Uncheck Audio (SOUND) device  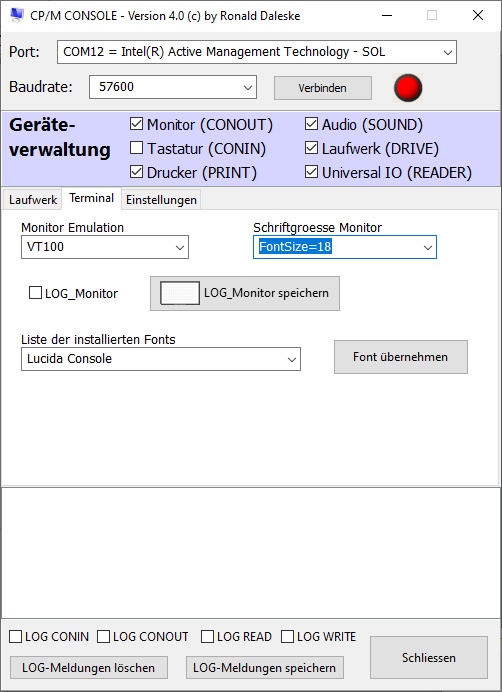311,124
